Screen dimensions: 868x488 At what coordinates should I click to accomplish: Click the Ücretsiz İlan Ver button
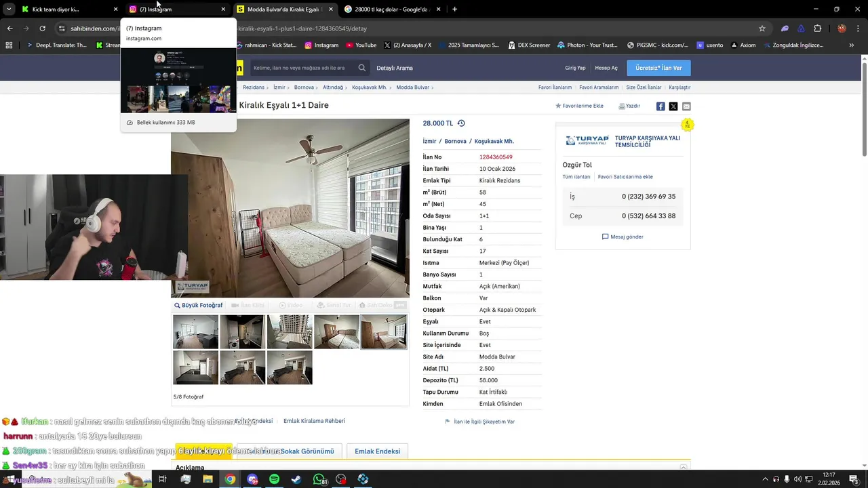tap(658, 68)
